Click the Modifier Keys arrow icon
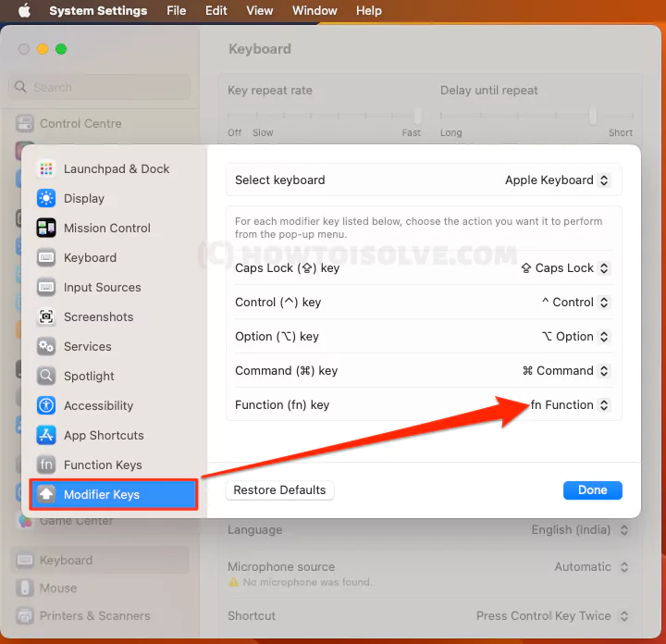This screenshot has height=644, width=666. pyautogui.click(x=46, y=494)
